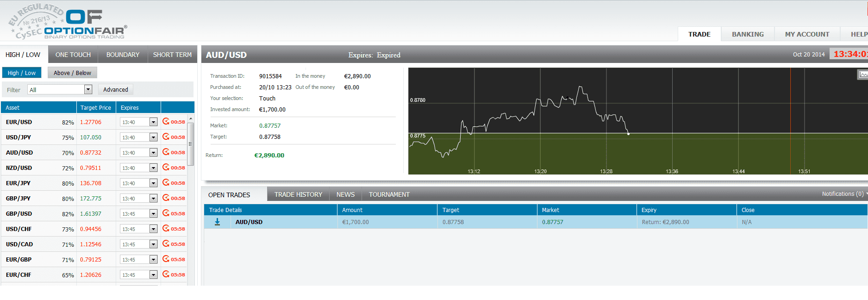Click the timer clock icon in EUR/CHF row
868x300 pixels.
click(166, 275)
